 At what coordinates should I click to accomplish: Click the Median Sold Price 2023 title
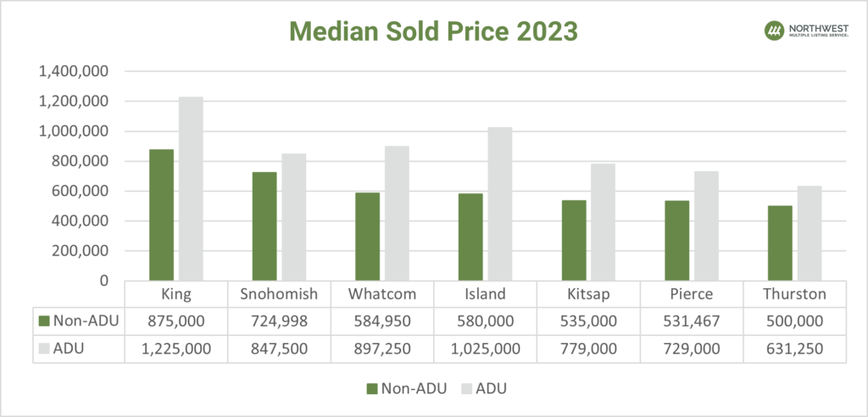433,31
